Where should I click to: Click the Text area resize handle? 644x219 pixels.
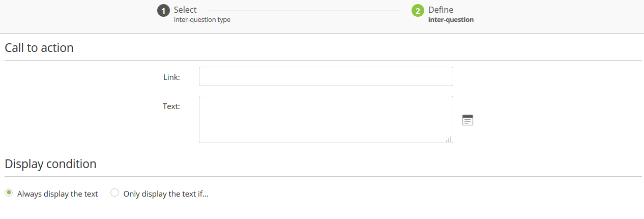click(449, 139)
